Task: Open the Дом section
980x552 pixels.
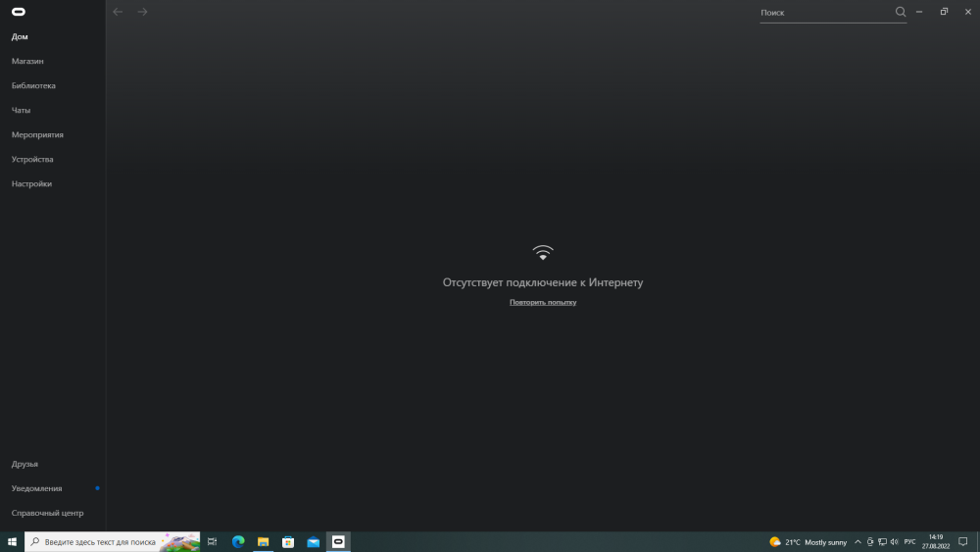Action: tap(20, 37)
